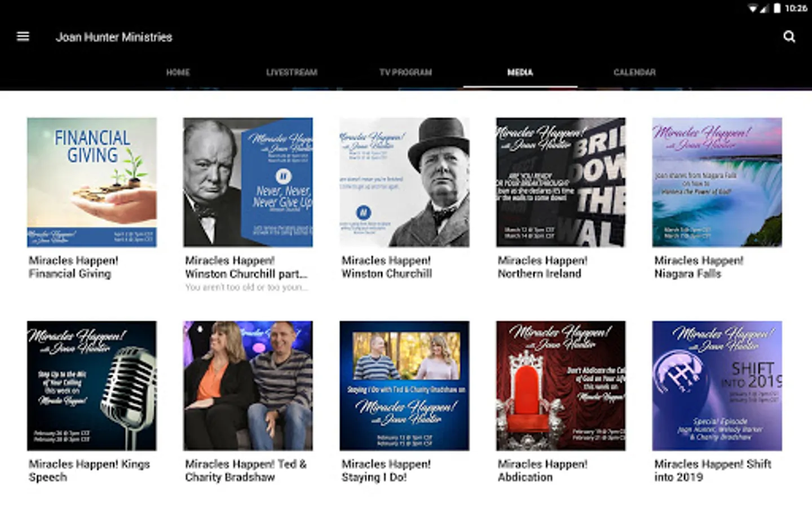Open the red throne Abdication thumbnail
Image resolution: width=812 pixels, height=508 pixels.
pos(561,386)
